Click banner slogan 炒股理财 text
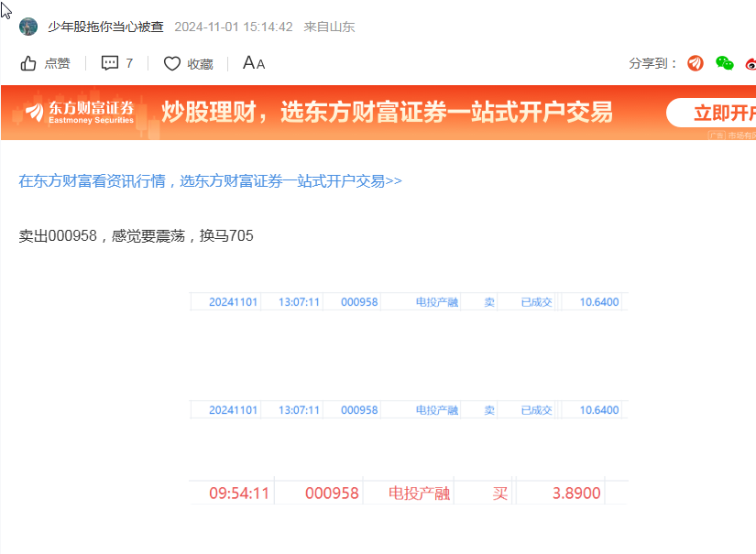 [x=387, y=113]
